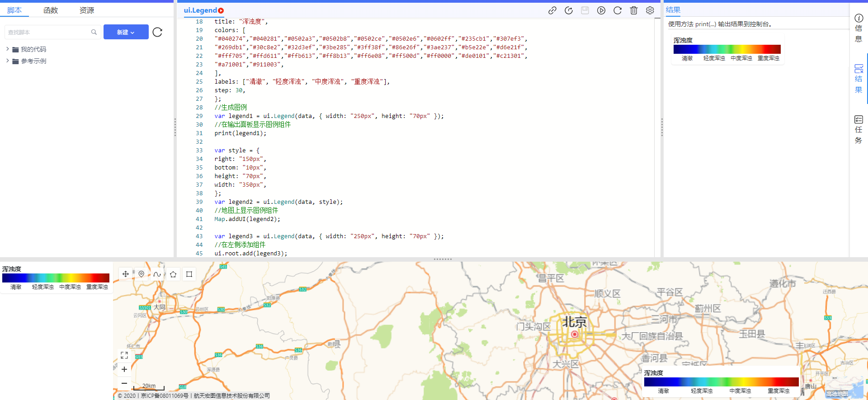Zoom in on the map

tap(124, 369)
